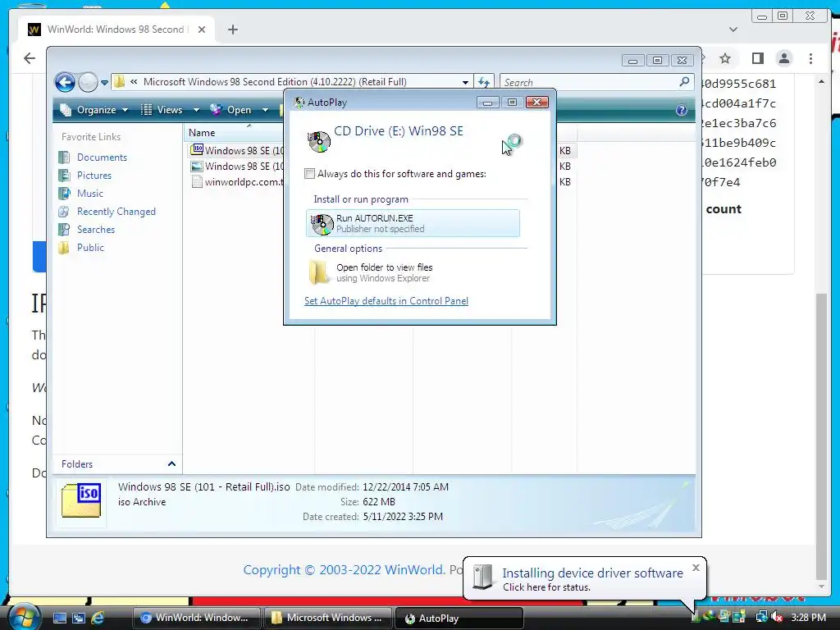
Task: Click Switch between windows quick launch icon
Action: 78,619
